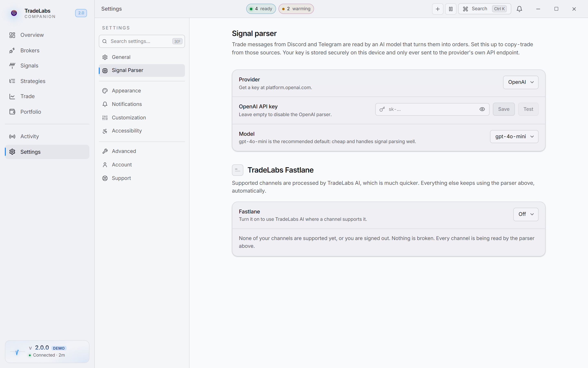Click the Accessibility figure icon
The width and height of the screenshot is (588, 368).
[105, 131]
